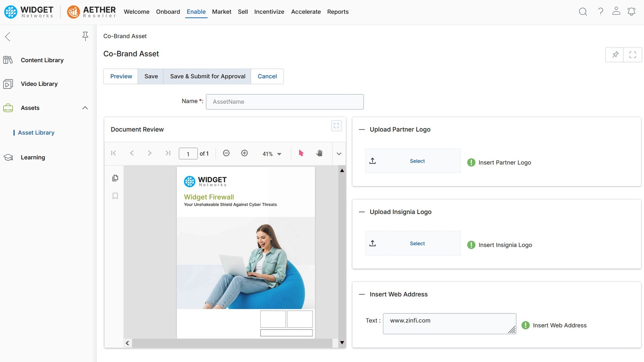
Task: Click Save & Submit for Approval
Action: click(207, 76)
